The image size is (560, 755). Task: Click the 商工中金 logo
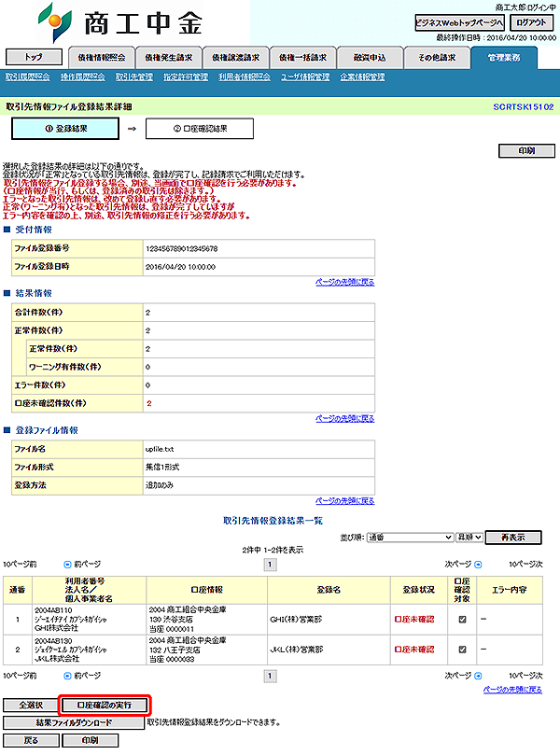[120, 22]
